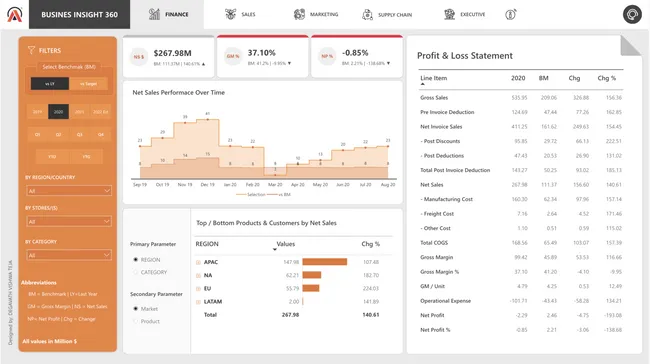This screenshot has width=650, height=364.
Task: Click the Selection legend entry
Action: point(251,194)
